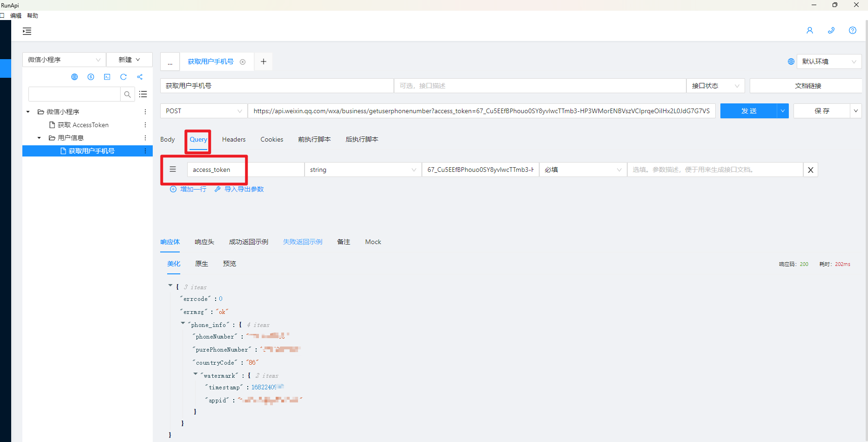This screenshot has width=868, height=442.
Task: Click the access_token parameter value field
Action: [x=481, y=170]
